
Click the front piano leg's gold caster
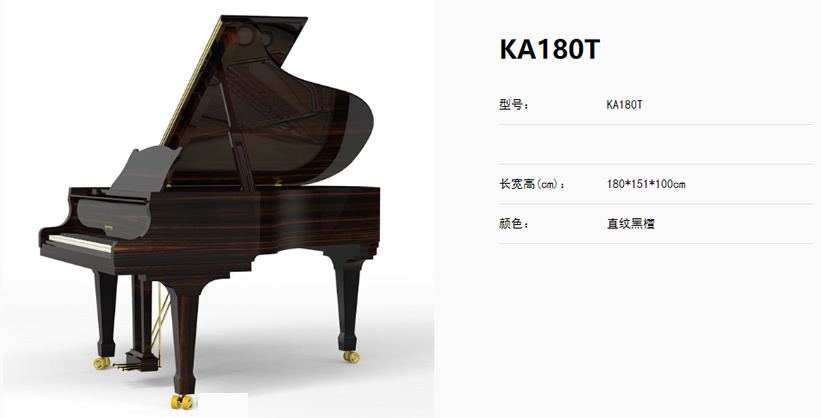pos(182,402)
